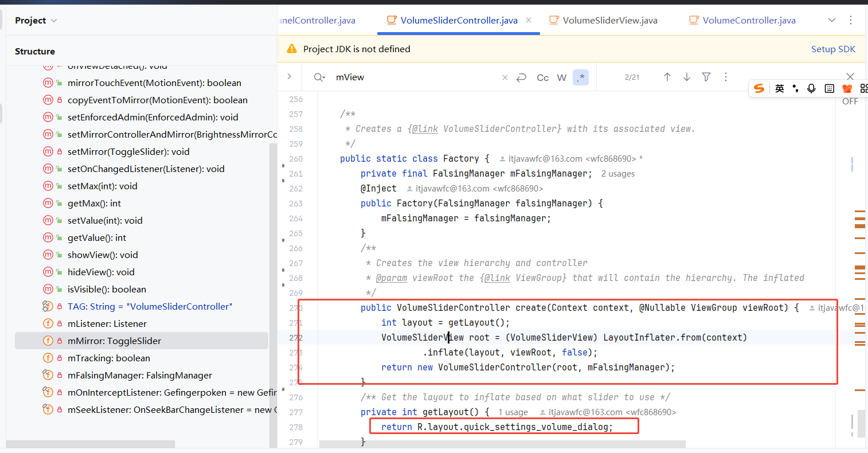Screen dimensions: 868x453
Task: Toggle IME punctuation mode icon
Action: pos(796,88)
